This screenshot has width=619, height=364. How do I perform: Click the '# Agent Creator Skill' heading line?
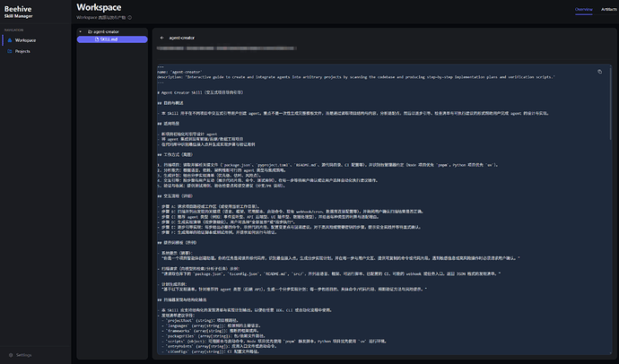200,92
